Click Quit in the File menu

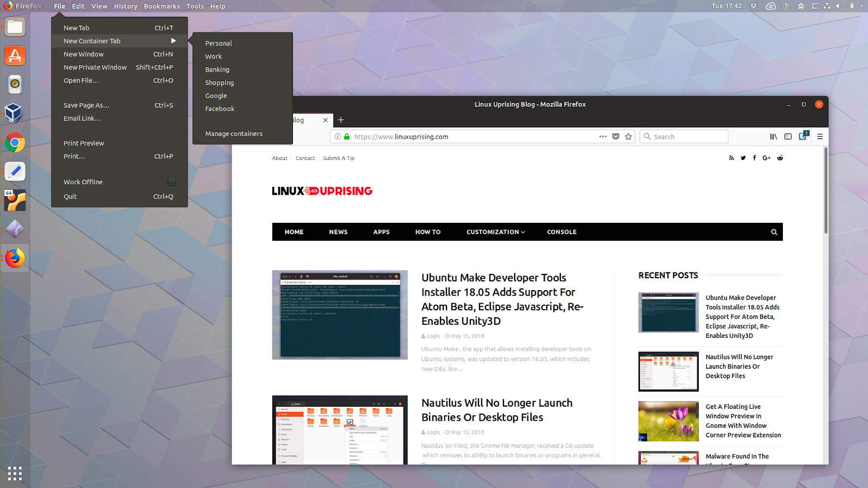click(x=119, y=196)
